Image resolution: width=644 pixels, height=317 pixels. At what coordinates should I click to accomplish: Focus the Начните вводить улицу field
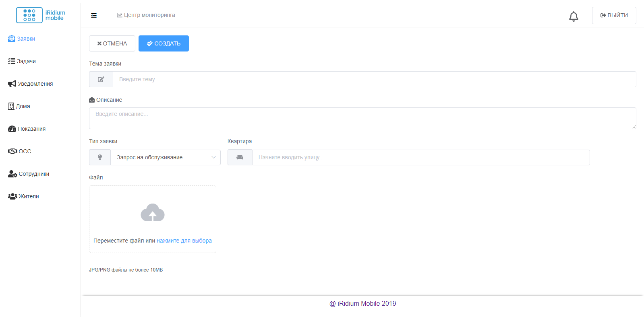click(x=421, y=157)
